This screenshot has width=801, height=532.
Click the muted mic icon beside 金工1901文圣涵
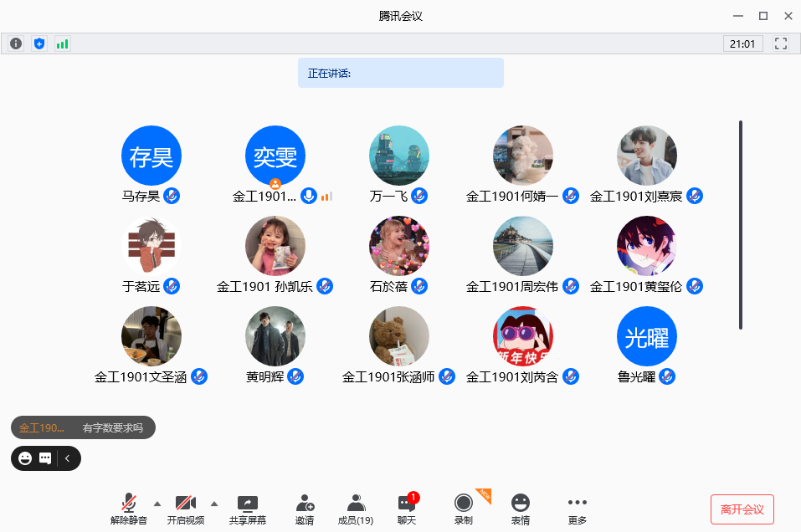[x=199, y=376]
